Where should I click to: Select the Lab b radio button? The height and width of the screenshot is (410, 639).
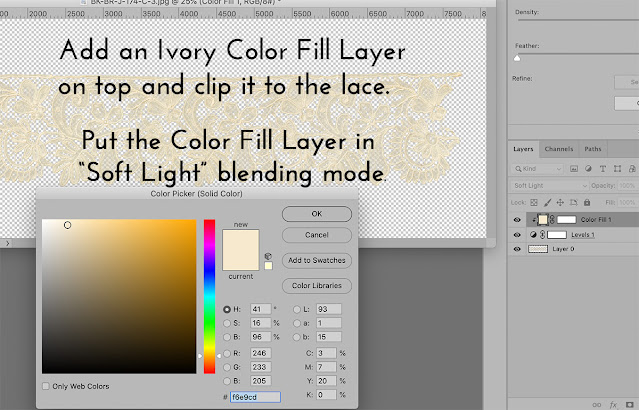(x=297, y=337)
